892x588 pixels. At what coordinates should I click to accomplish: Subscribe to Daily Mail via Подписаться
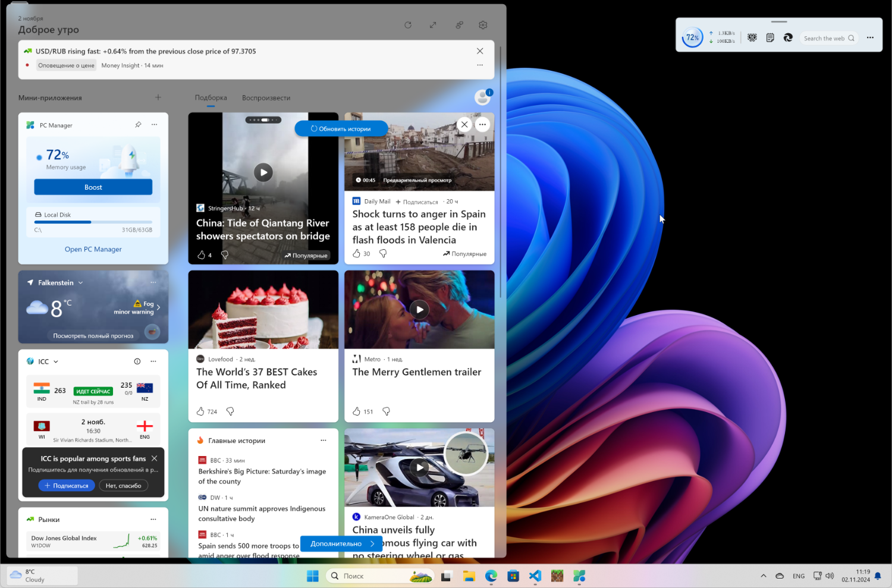[x=417, y=202]
